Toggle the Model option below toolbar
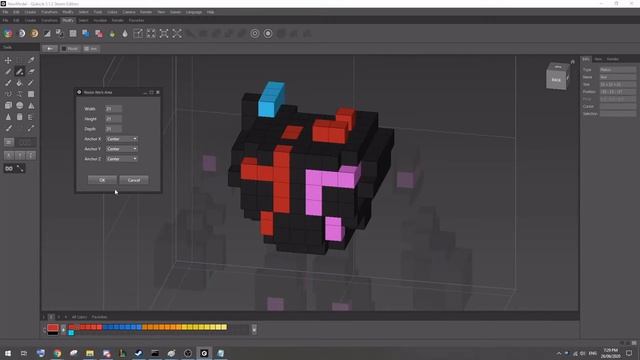Image resolution: width=640 pixels, height=360 pixels. 70,49
